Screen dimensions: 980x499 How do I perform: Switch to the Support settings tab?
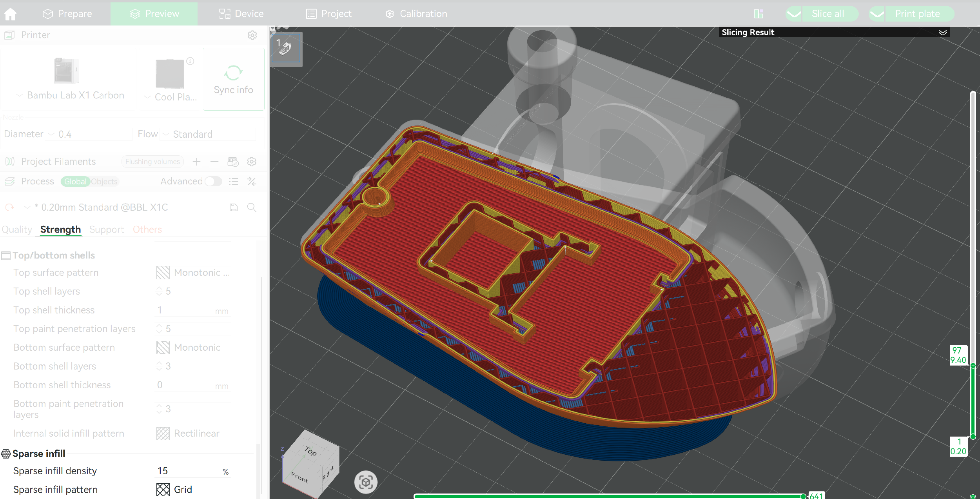tap(106, 229)
